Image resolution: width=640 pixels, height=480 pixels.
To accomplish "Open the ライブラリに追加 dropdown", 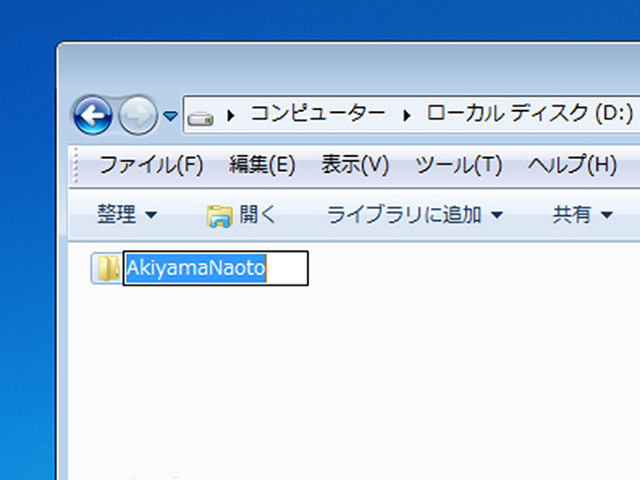I will tap(415, 214).
